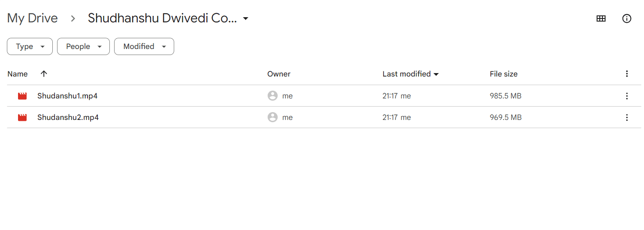This screenshot has height=230, width=644.
Task: Click owner avatar icon for Shudanshu2.mp4
Action: (272, 117)
